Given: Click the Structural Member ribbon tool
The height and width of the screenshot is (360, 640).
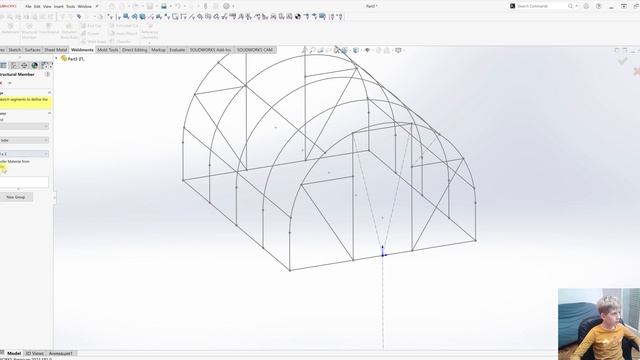Looking at the screenshot, I should 29,31.
